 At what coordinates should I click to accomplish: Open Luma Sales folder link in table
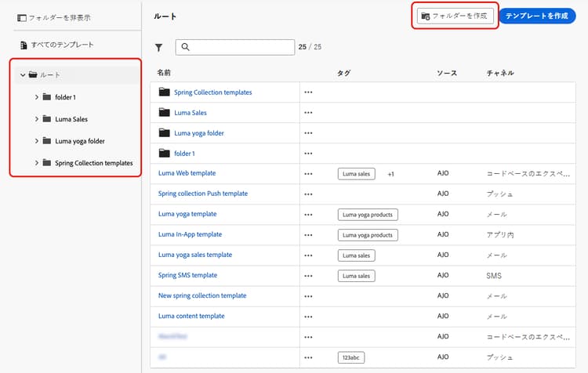[191, 113]
